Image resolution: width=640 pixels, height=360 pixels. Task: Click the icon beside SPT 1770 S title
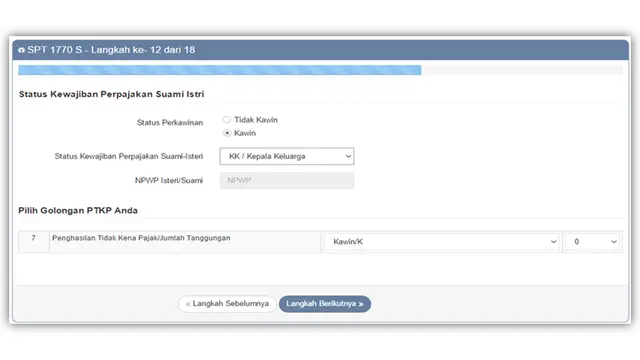(x=21, y=50)
